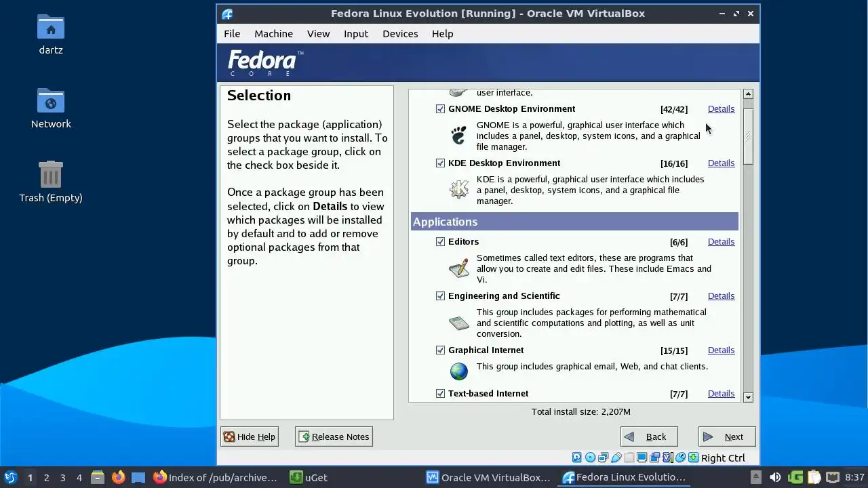Click the uGet tray icon
This screenshot has width=868, height=488.
pos(796,477)
